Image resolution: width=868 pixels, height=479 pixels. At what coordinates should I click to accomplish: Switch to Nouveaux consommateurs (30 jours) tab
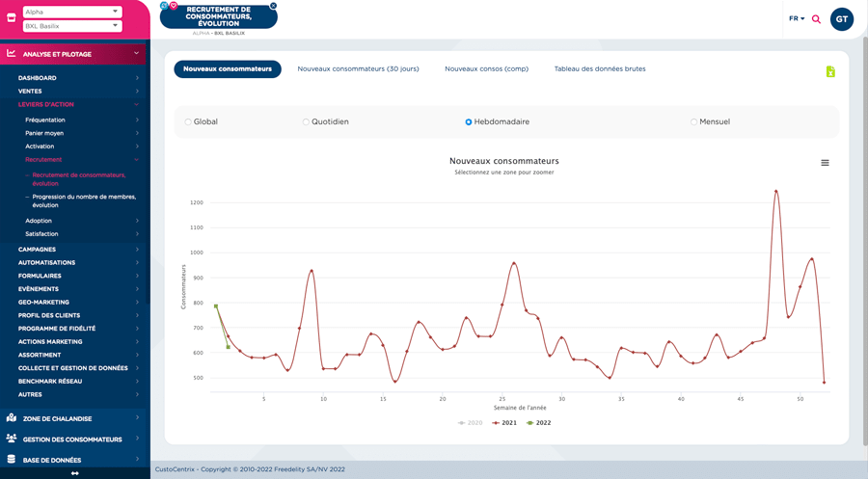(357, 69)
